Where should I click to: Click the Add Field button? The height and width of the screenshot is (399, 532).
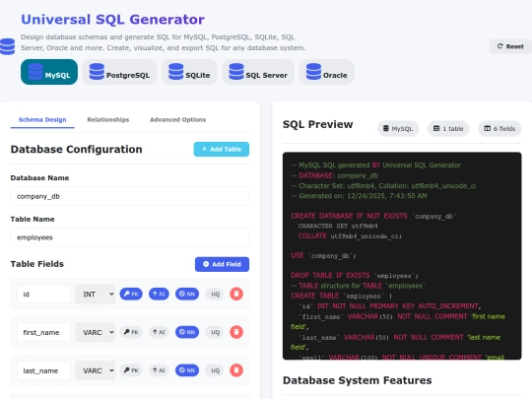pos(222,264)
